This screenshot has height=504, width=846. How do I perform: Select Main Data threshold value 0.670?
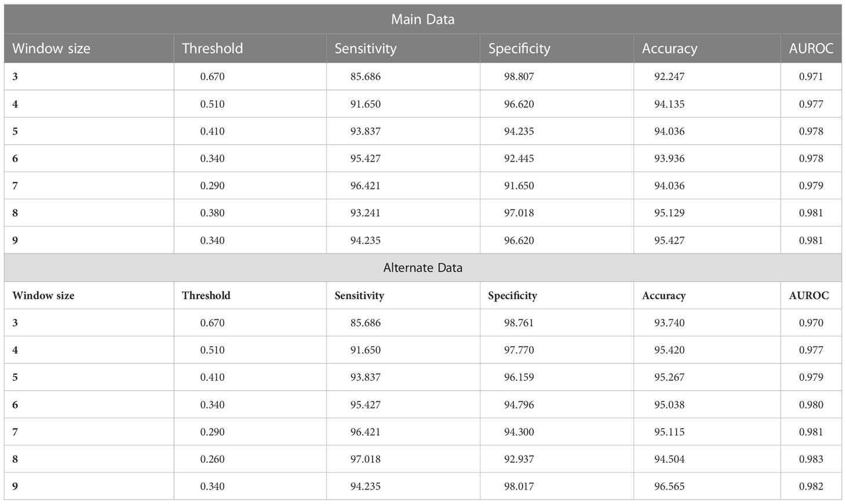[212, 76]
